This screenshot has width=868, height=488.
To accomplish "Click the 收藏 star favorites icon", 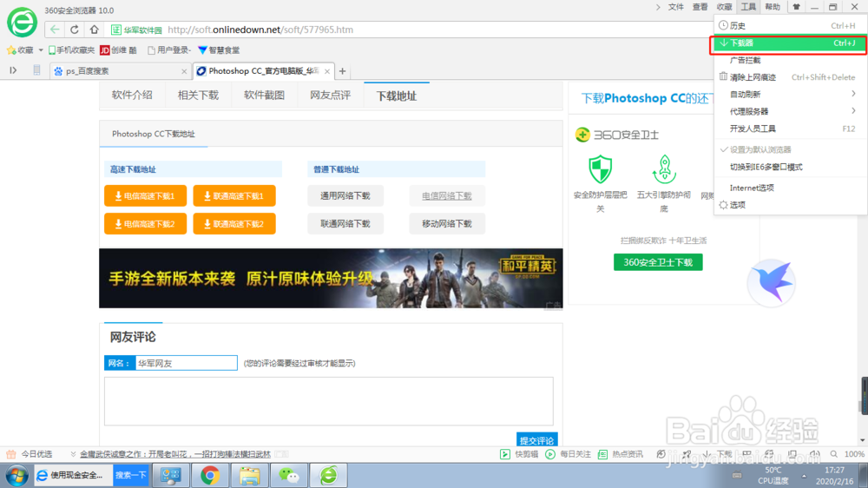I will tap(11, 49).
